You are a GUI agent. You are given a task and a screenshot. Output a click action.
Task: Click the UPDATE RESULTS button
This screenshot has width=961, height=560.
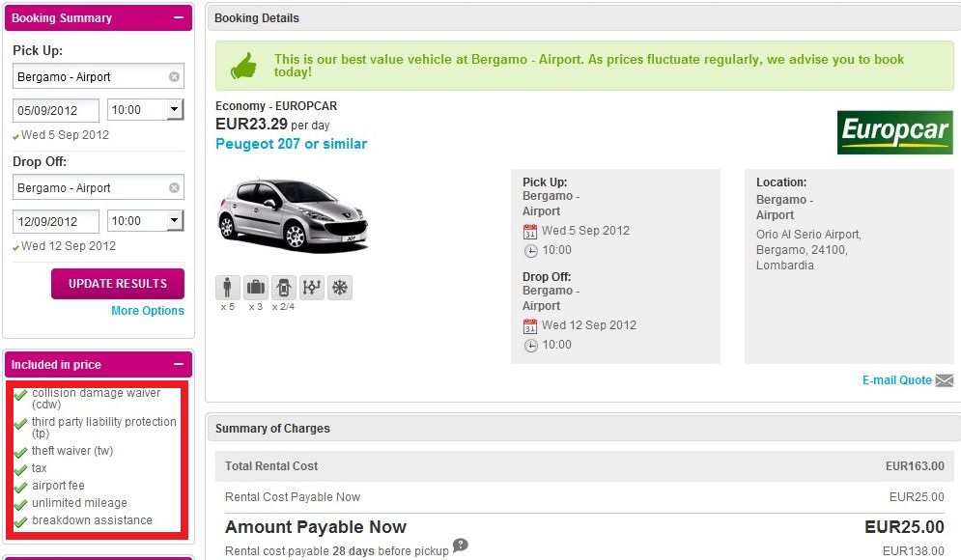pyautogui.click(x=118, y=284)
